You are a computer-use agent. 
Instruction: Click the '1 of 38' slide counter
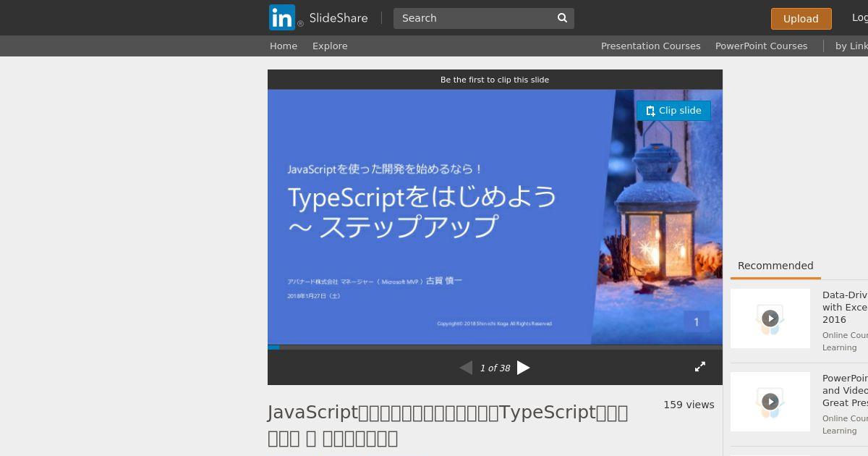(495, 368)
